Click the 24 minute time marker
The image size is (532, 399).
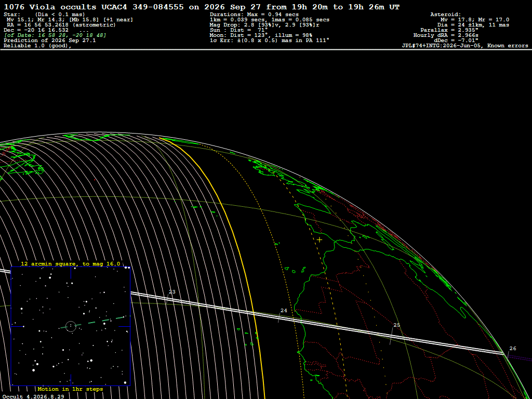(284, 311)
